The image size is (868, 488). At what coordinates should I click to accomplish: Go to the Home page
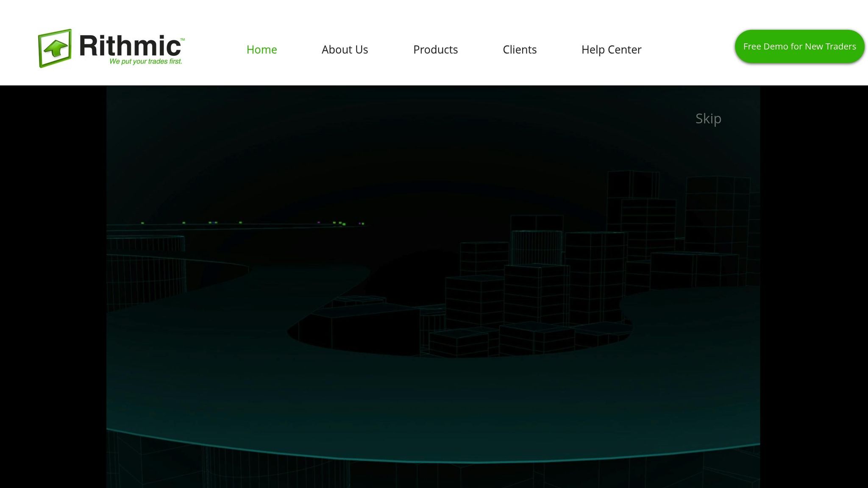pos(262,50)
